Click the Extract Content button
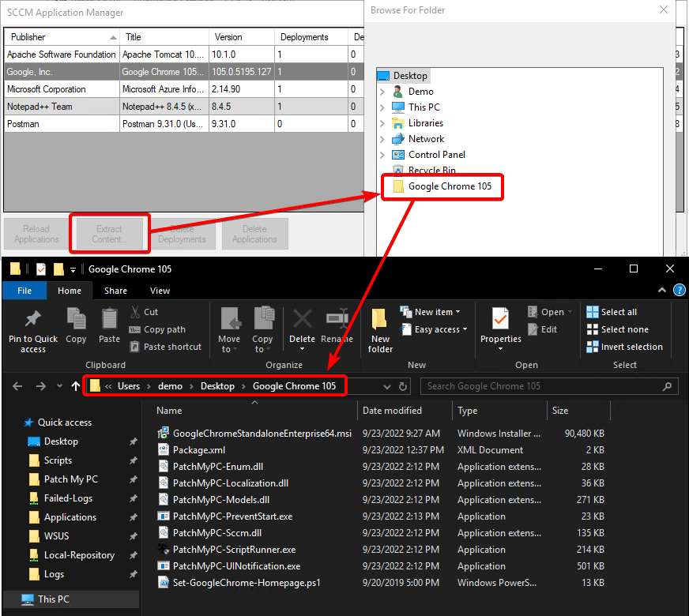This screenshot has height=616, width=689. click(x=109, y=234)
